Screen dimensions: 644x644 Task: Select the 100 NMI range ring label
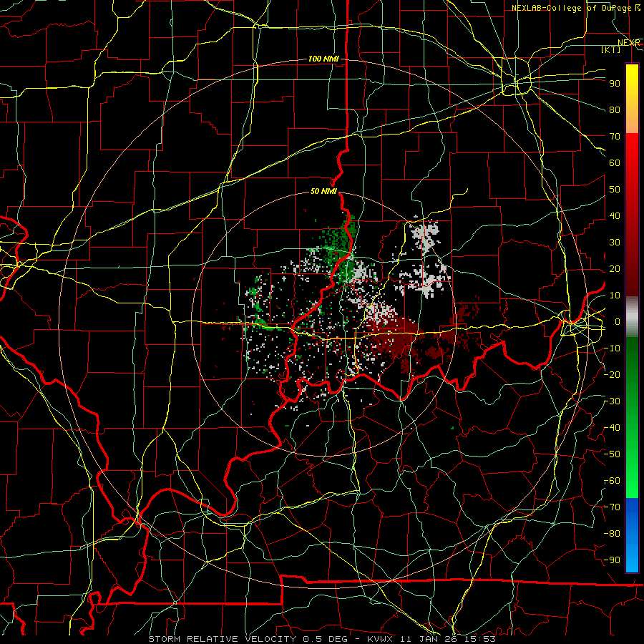[x=323, y=59]
